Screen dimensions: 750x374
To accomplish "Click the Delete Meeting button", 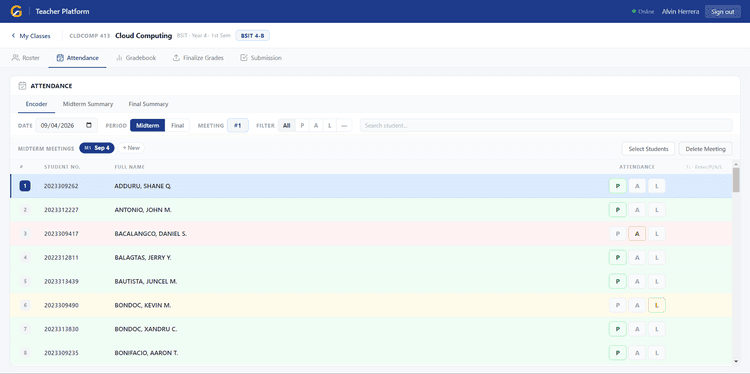I will click(706, 149).
